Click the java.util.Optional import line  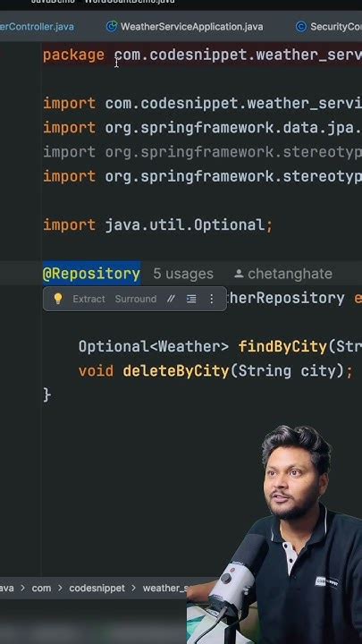click(157, 225)
